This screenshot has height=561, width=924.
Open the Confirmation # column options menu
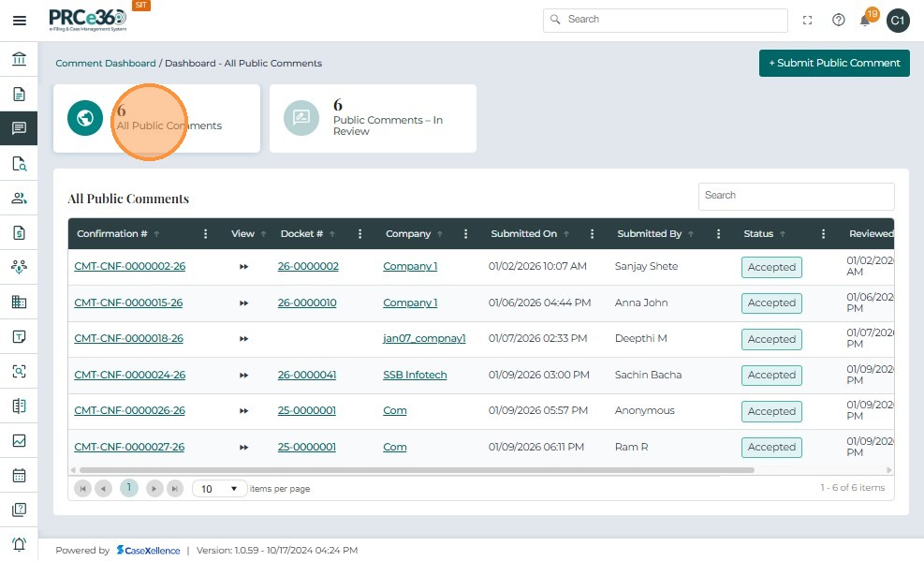click(x=206, y=234)
